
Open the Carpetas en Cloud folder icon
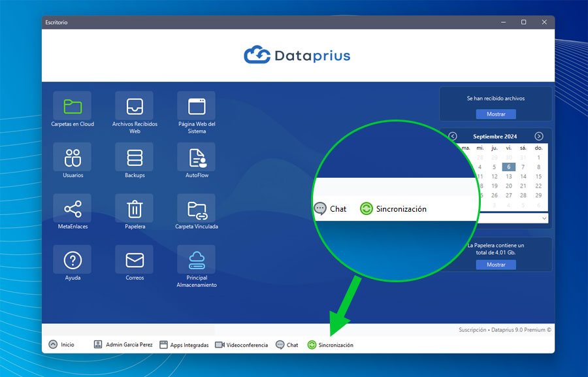tap(73, 107)
